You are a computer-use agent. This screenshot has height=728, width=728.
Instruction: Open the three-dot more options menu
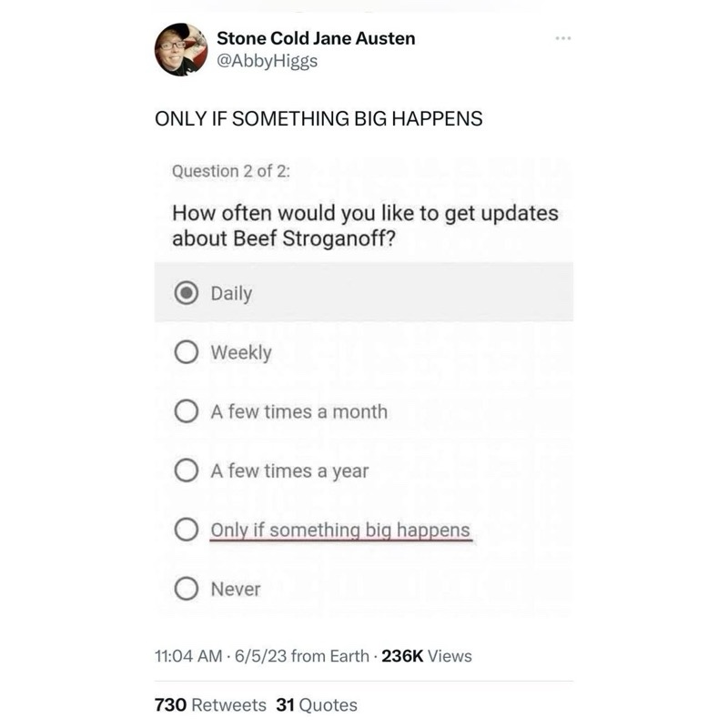[x=563, y=39]
